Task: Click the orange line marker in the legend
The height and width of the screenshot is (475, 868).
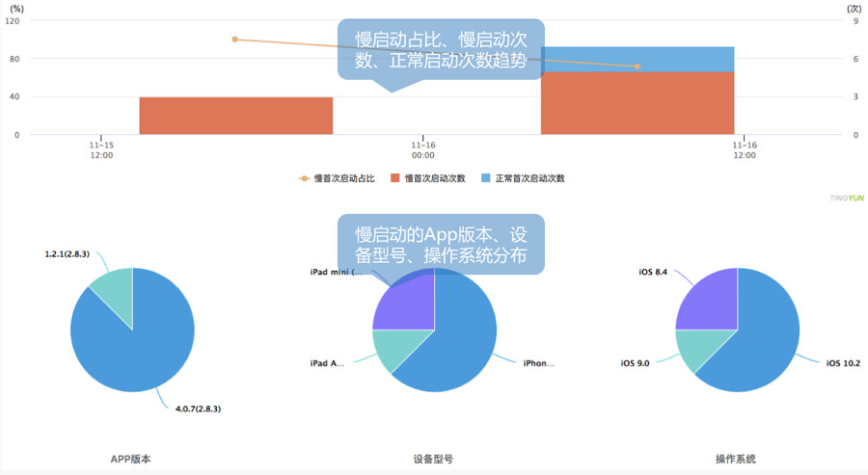Action: (304, 178)
